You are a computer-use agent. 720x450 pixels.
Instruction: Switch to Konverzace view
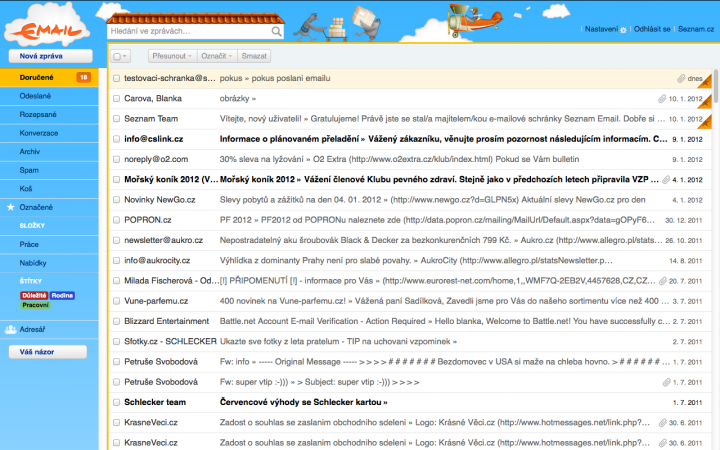(x=49, y=133)
